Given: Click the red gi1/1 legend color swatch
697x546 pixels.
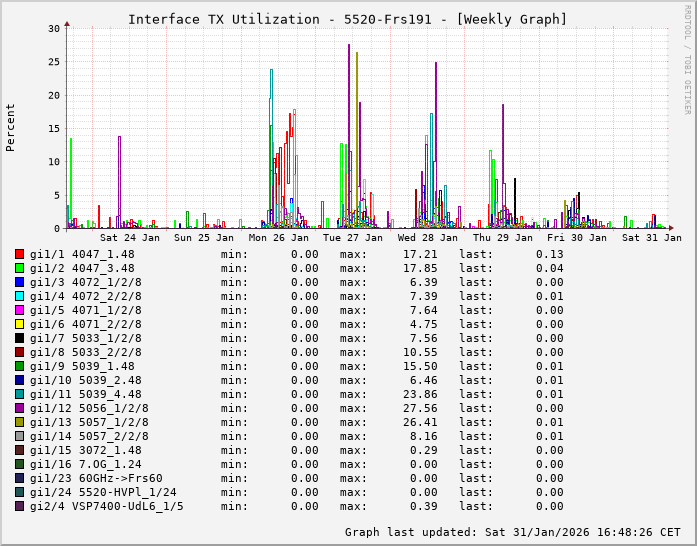Looking at the screenshot, I should point(19,254).
